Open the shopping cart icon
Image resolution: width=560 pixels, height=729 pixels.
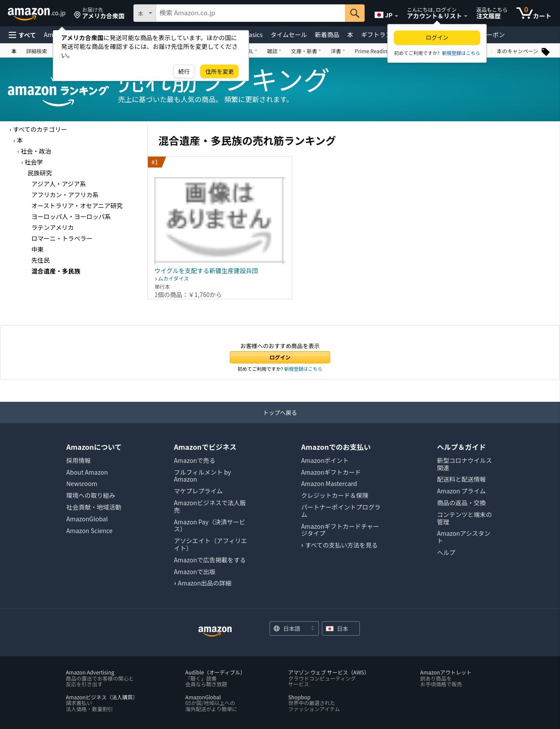pos(533,13)
